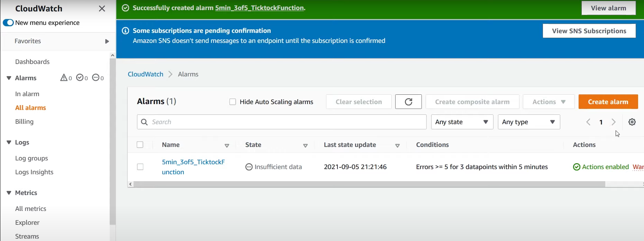644x241 pixels.
Task: Open the 5min_3of5_TicktockFunction alarm in the table
Action: (x=193, y=167)
